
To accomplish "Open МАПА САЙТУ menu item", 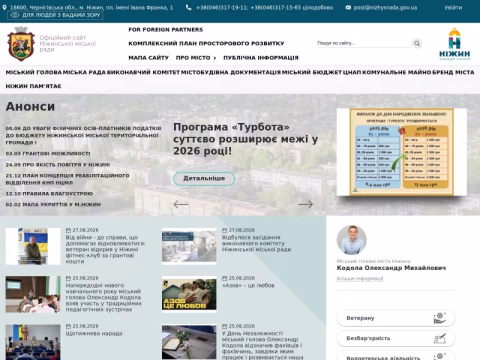I will coord(149,58).
